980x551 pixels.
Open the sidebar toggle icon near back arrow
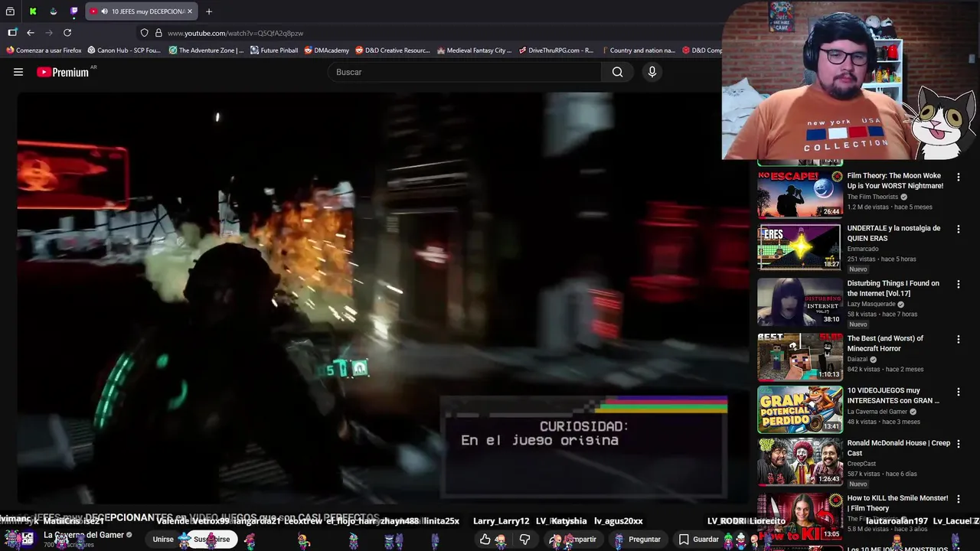coord(12,33)
